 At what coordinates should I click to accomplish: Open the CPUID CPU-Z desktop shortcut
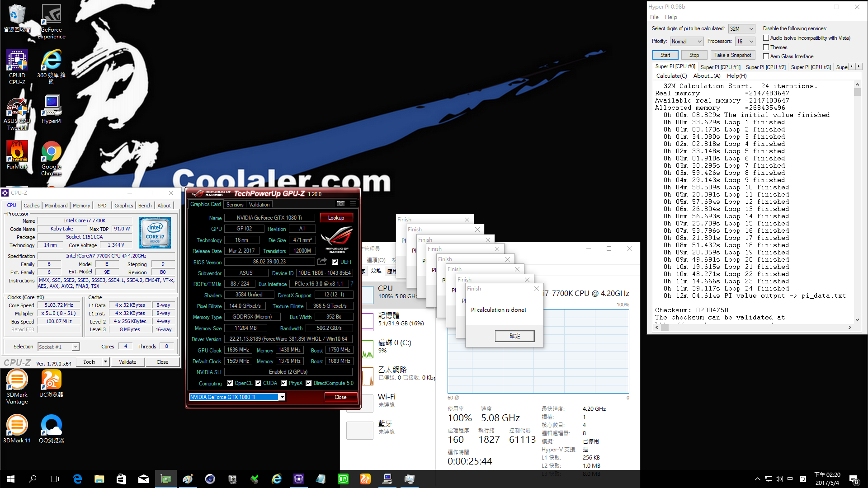click(x=17, y=67)
